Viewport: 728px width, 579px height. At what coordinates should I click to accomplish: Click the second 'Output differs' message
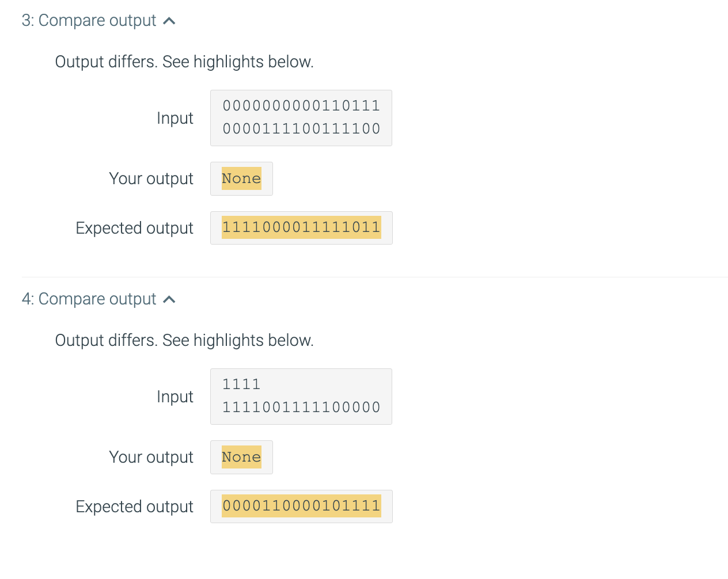(184, 340)
